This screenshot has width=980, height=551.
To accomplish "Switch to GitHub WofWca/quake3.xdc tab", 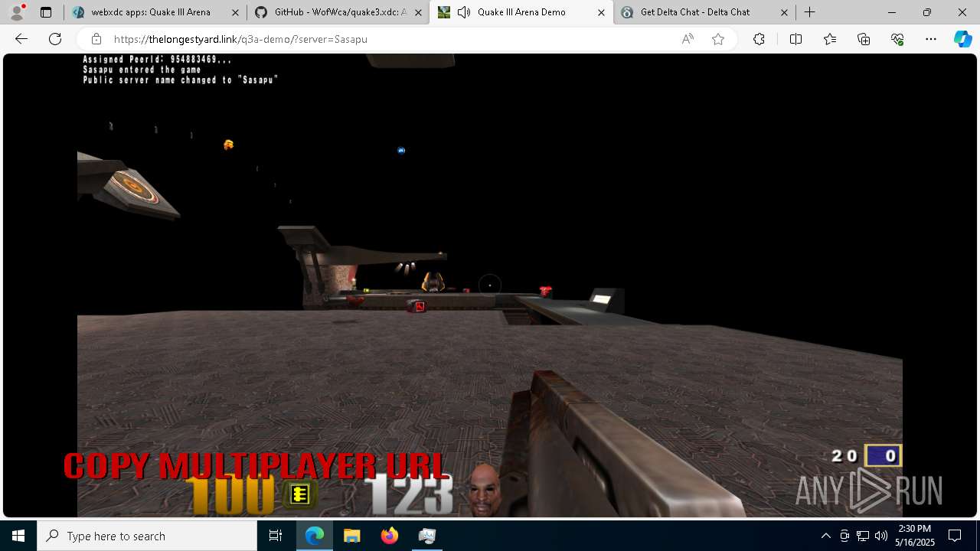I will pyautogui.click(x=337, y=12).
